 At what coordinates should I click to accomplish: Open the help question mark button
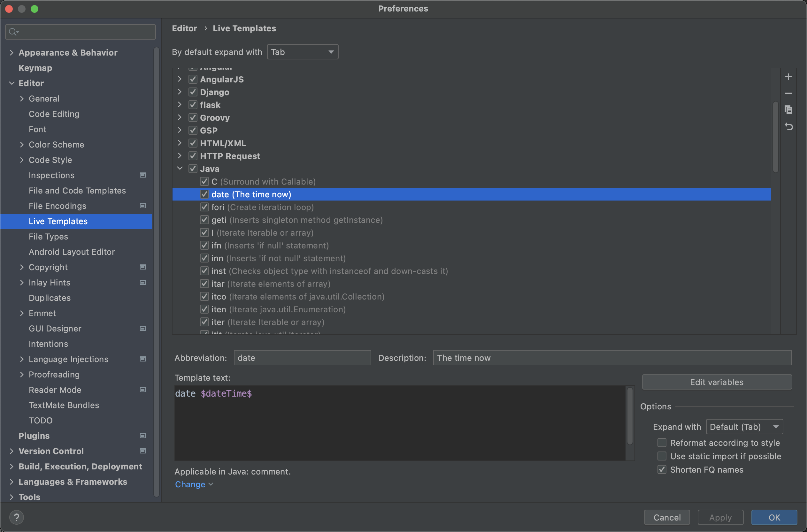tap(16, 517)
